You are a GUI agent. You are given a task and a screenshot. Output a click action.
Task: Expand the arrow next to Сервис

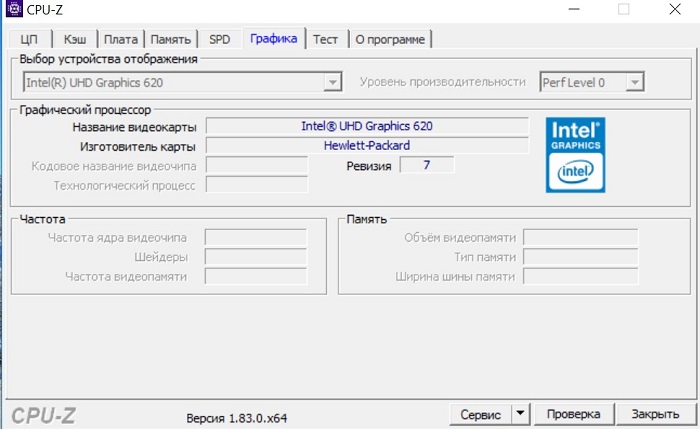point(520,413)
